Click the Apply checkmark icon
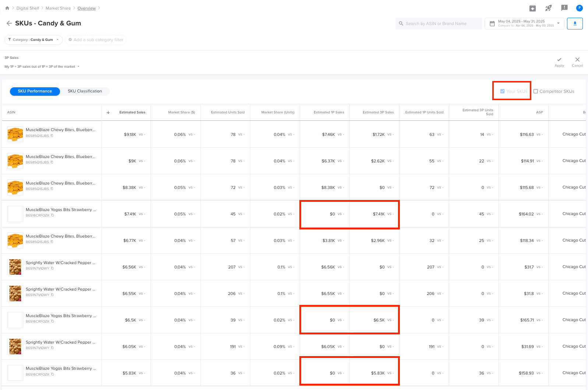 pos(559,60)
